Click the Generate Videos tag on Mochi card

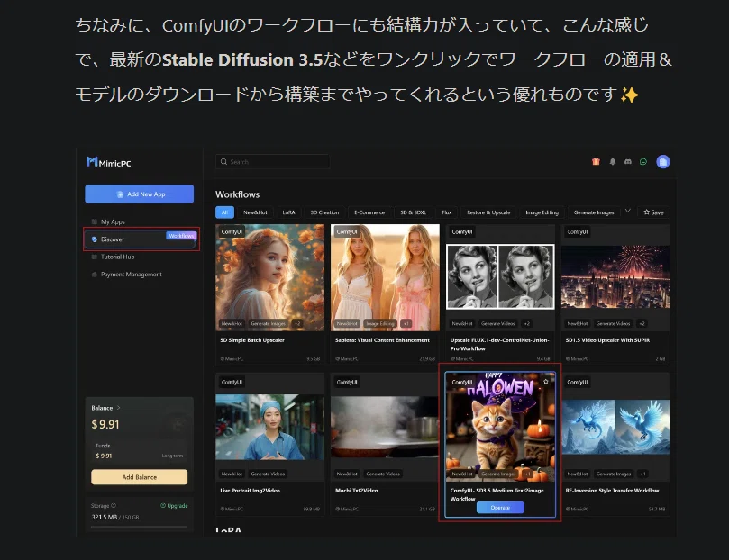pos(383,474)
